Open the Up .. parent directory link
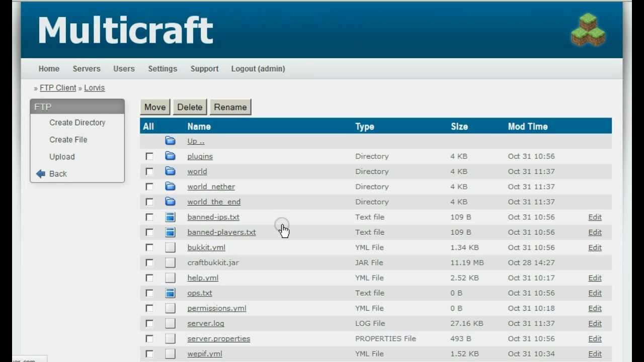The width and height of the screenshot is (644, 362). pos(195,141)
